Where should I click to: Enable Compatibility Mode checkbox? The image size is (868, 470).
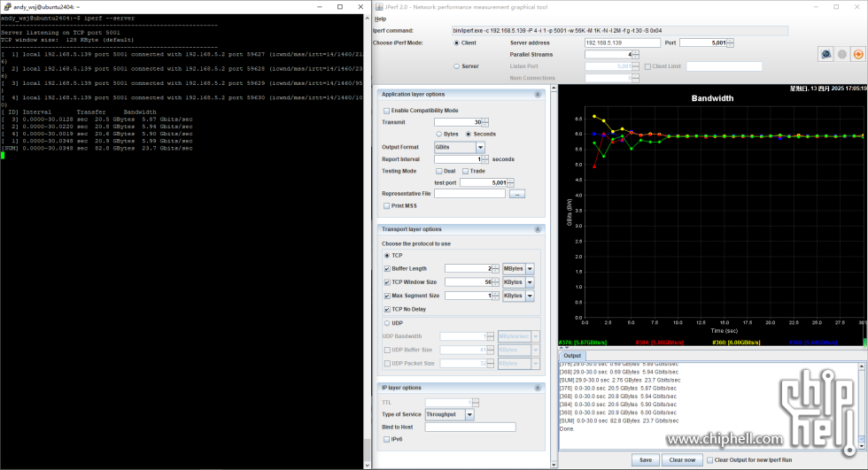387,111
